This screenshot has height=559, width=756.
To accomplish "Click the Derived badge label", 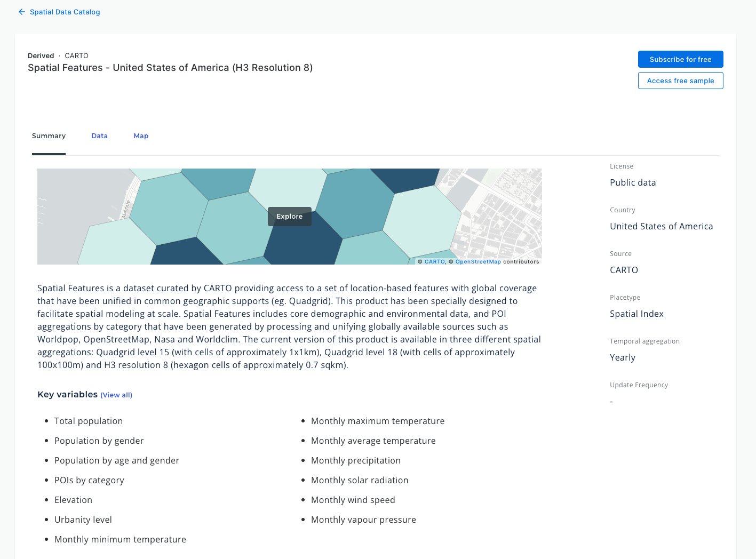I will [x=41, y=55].
